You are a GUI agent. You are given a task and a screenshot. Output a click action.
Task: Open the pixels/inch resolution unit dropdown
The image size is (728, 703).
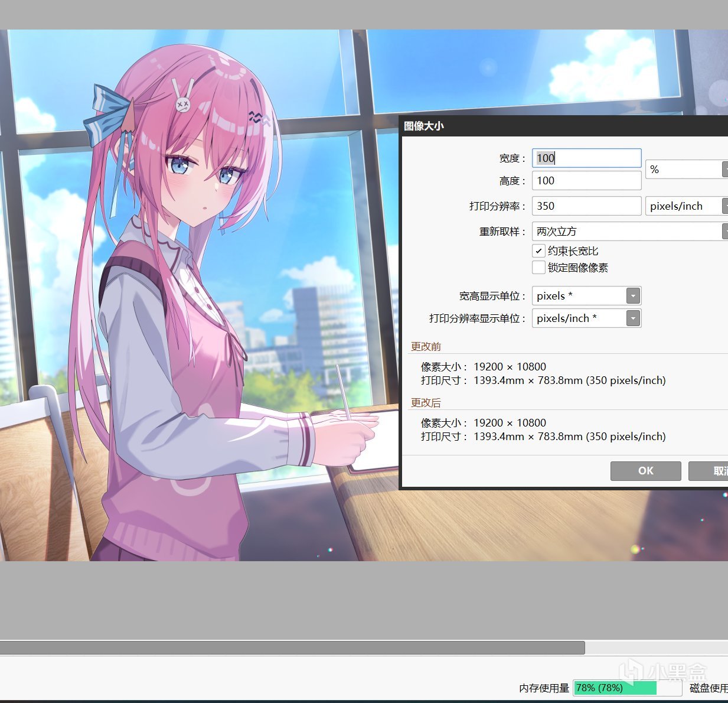pos(686,206)
